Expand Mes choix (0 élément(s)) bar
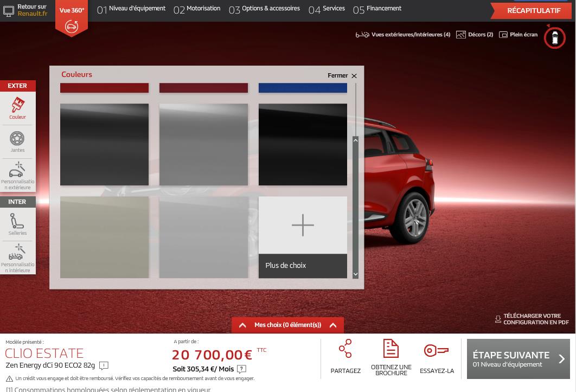 (x=287, y=325)
